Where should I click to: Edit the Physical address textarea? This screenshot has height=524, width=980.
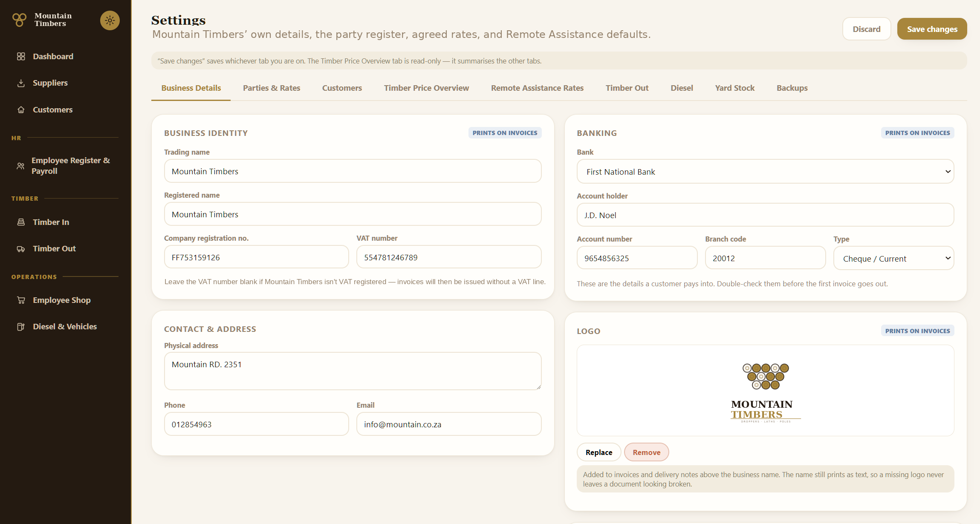[x=353, y=371]
